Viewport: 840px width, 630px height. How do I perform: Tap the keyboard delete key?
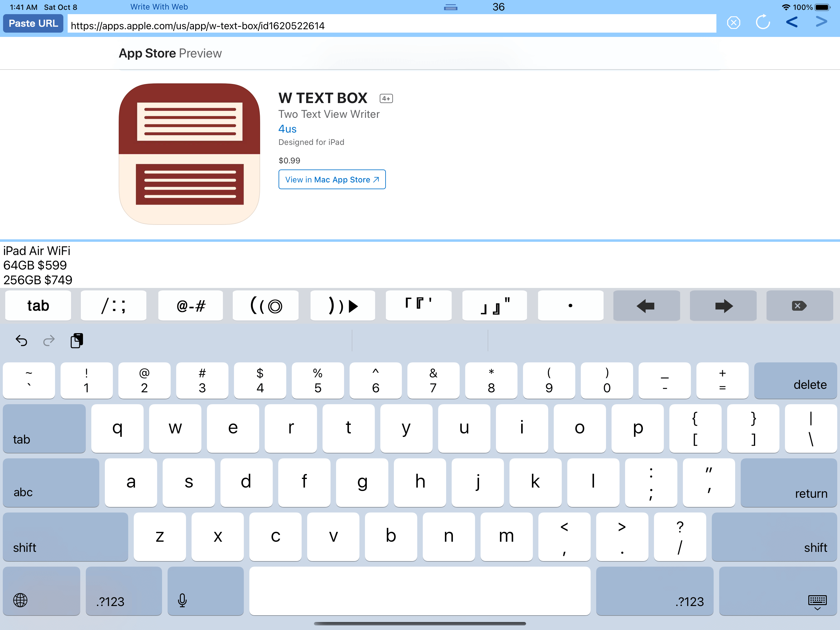tap(795, 380)
